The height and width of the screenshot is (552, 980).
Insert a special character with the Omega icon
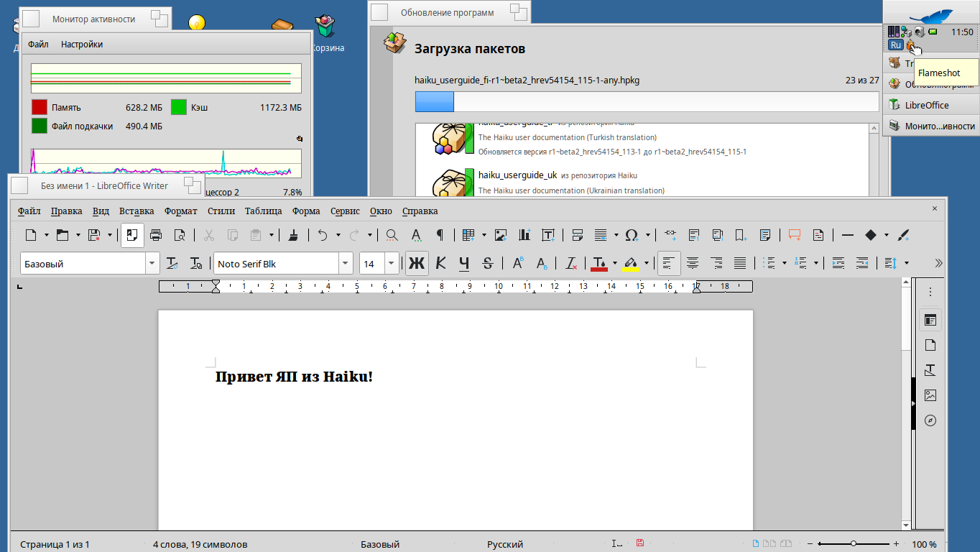[632, 235]
